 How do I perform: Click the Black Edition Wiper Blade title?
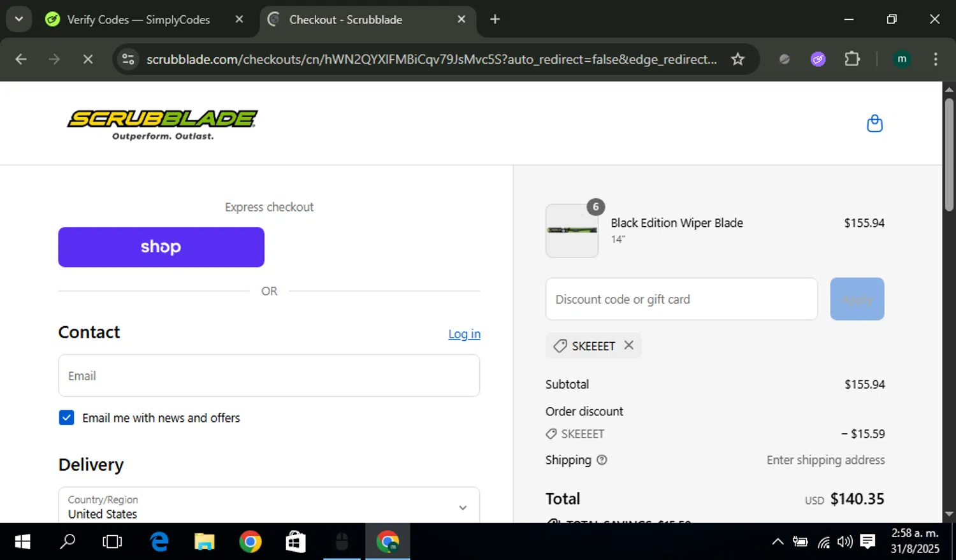tap(677, 223)
